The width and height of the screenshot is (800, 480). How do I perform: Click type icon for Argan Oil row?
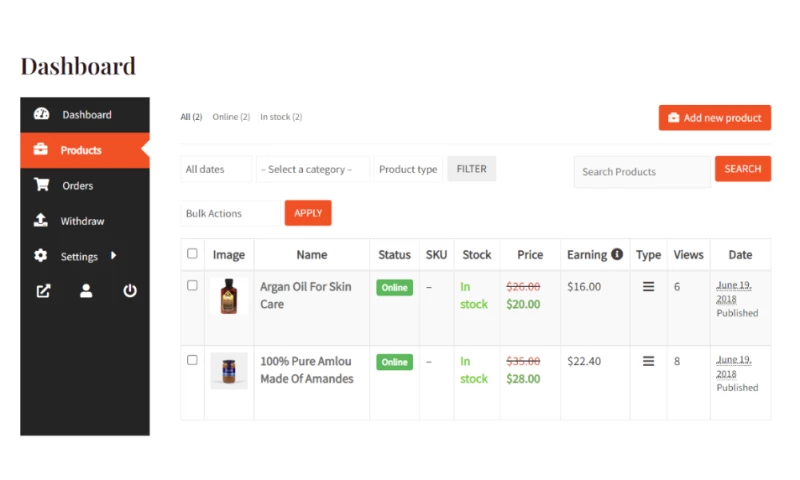point(648,287)
